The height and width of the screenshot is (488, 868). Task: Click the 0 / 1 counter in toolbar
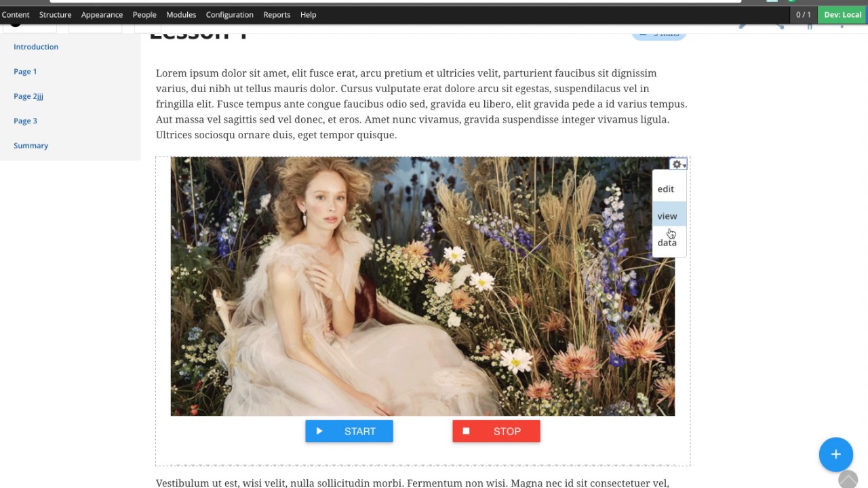click(803, 14)
